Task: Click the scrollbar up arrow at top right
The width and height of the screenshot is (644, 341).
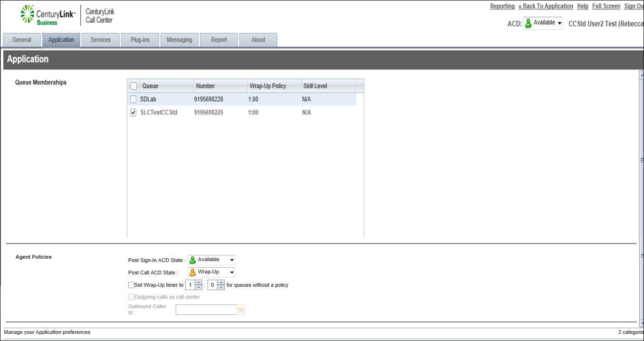Action: (x=642, y=75)
